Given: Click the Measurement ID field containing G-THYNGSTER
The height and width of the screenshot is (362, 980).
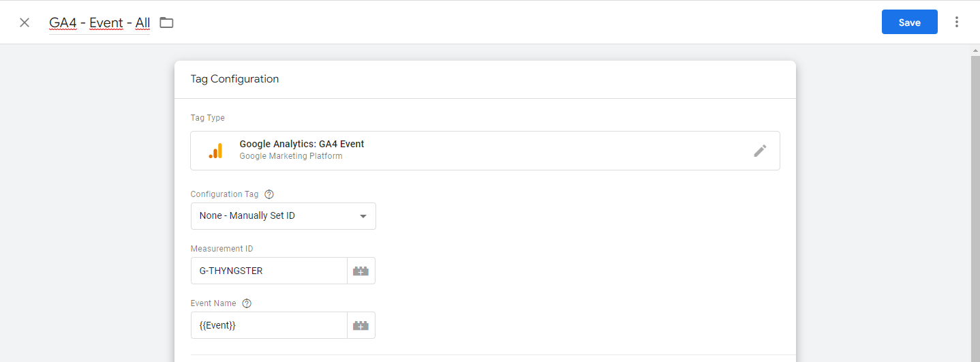Looking at the screenshot, I should point(269,271).
